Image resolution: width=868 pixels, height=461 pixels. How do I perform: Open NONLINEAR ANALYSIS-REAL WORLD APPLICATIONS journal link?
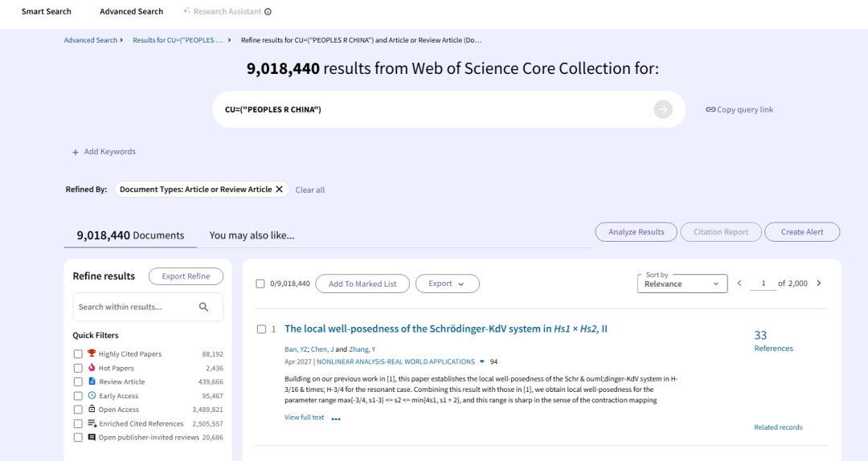click(x=395, y=361)
